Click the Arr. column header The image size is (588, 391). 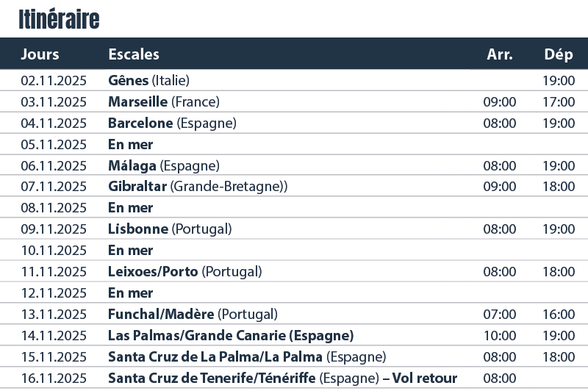point(500,54)
